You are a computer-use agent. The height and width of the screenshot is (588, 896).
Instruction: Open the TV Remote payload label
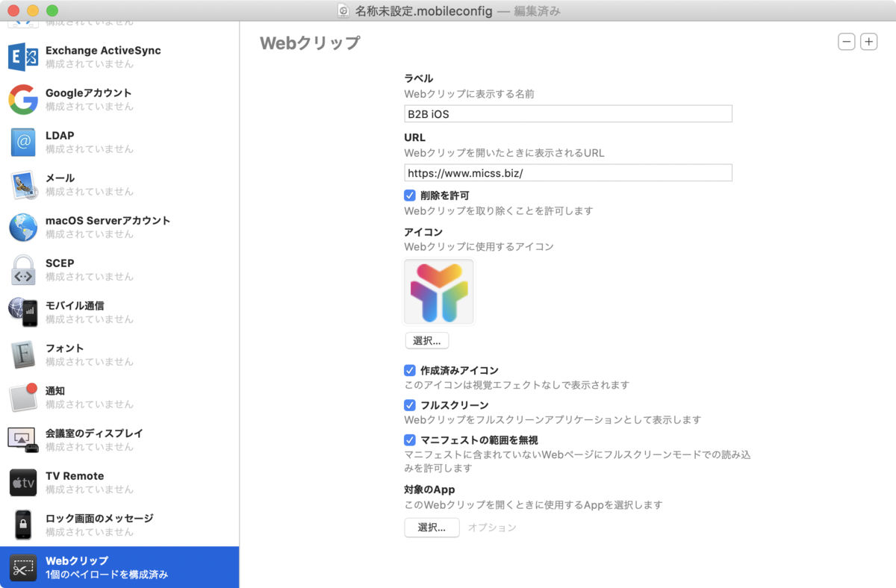[75, 475]
